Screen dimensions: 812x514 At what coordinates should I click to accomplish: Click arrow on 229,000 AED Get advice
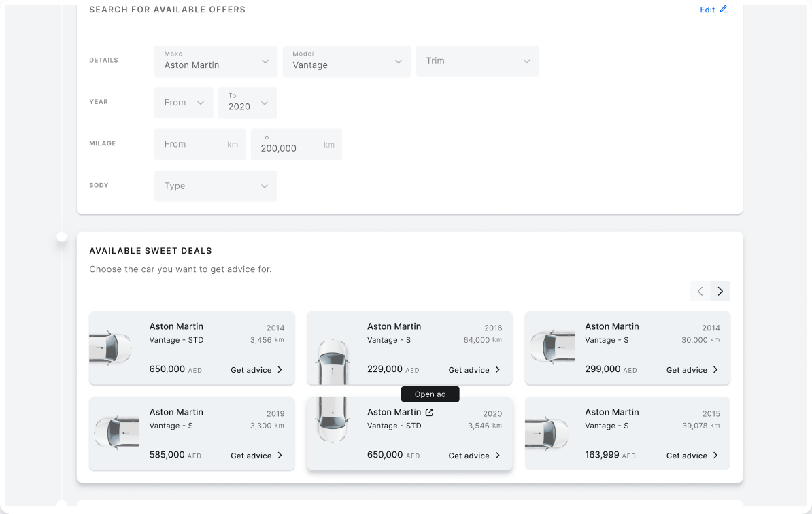pyautogui.click(x=497, y=370)
